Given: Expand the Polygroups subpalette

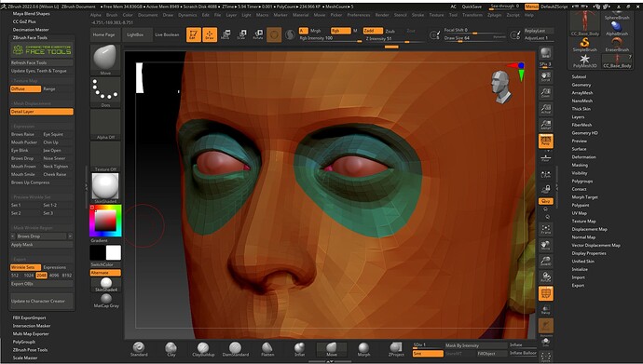Looking at the screenshot, I should coord(581,181).
